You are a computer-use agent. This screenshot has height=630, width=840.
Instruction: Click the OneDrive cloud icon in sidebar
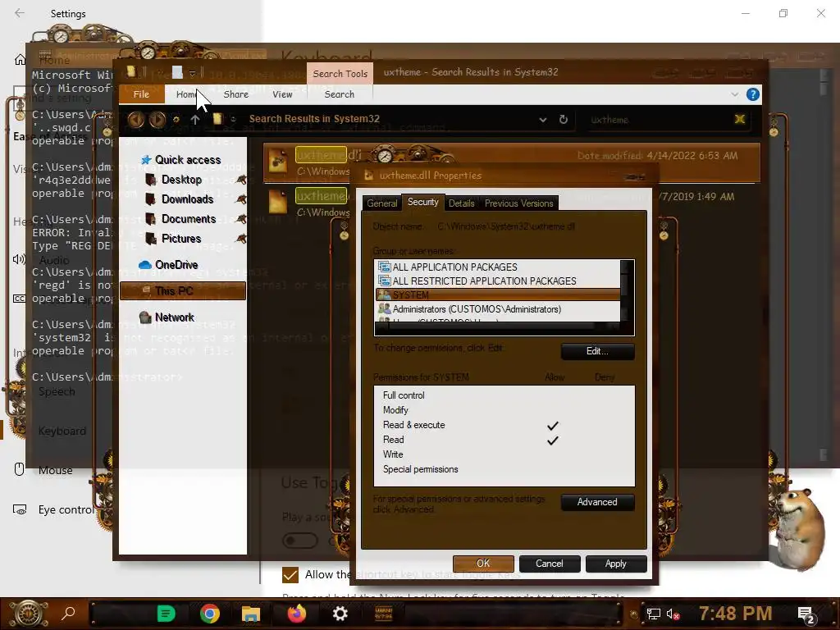pyautogui.click(x=144, y=265)
